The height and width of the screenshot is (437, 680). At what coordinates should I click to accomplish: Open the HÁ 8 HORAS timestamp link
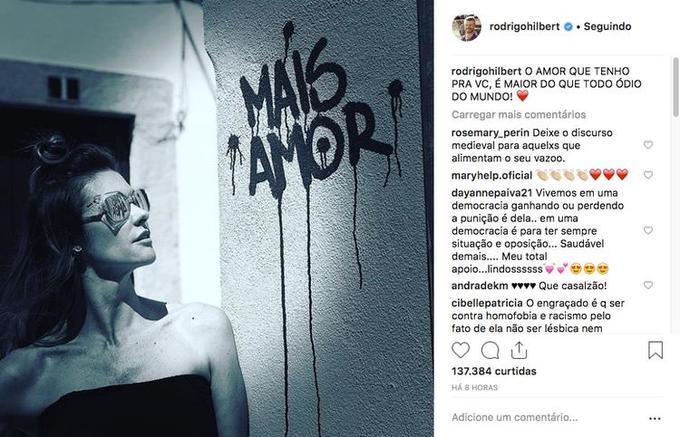(x=474, y=388)
